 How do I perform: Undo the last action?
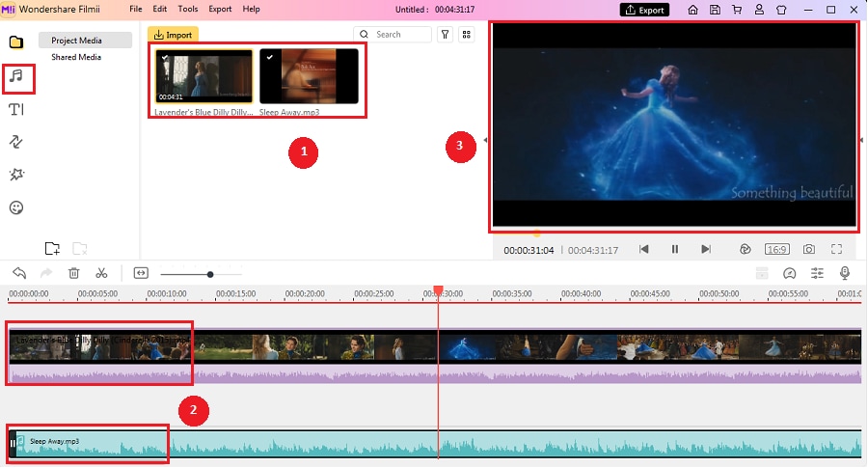coord(19,273)
